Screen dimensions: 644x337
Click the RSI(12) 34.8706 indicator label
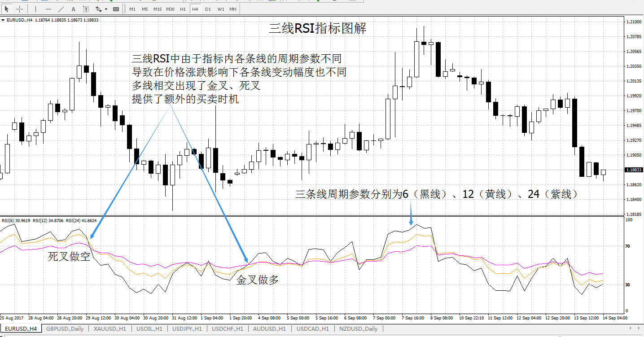tap(48, 221)
